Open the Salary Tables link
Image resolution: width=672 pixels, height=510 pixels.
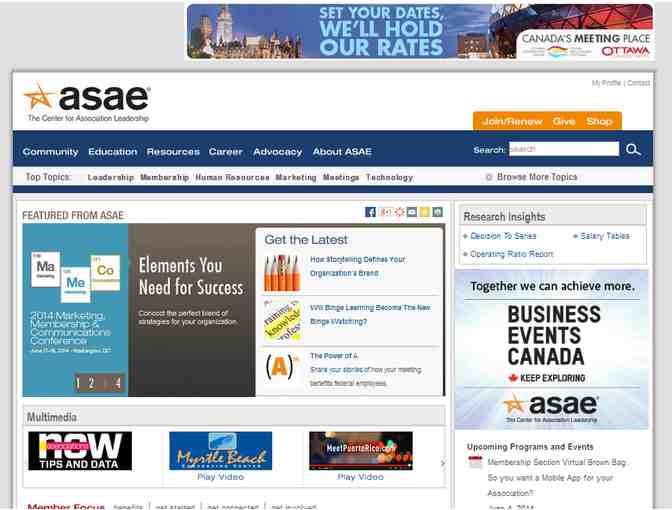[x=605, y=236]
